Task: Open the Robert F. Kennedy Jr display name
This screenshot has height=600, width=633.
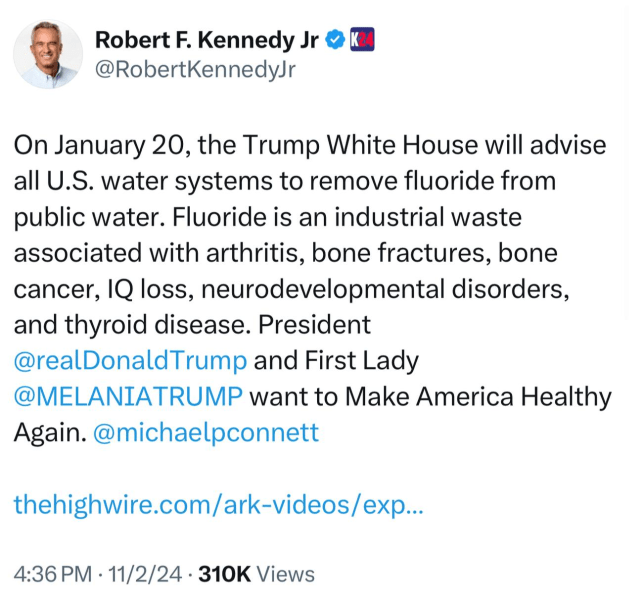Action: tap(209, 40)
